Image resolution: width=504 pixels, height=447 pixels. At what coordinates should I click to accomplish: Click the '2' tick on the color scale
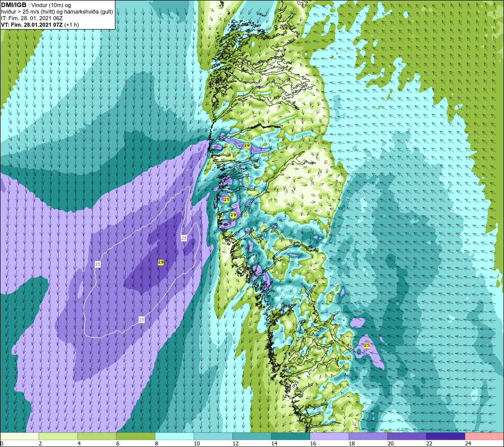[x=40, y=443]
